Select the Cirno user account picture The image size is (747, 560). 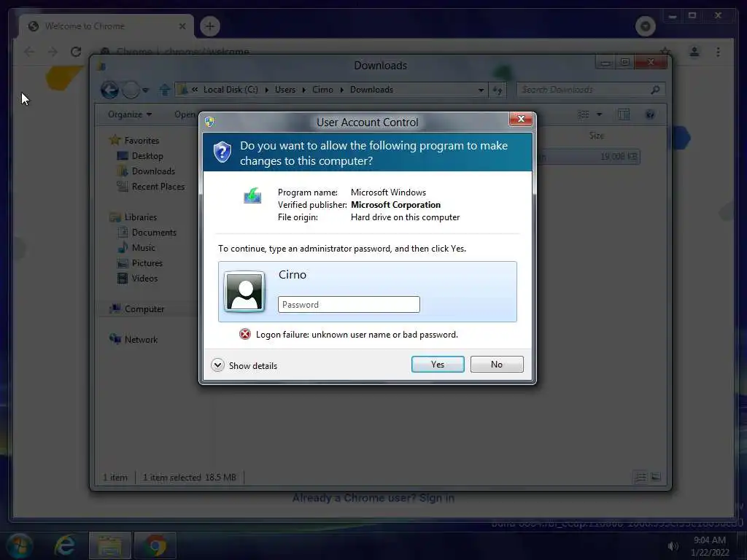click(244, 292)
